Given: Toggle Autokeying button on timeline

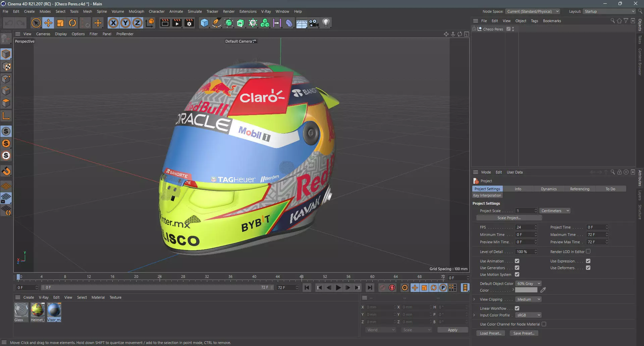Looking at the screenshot, I should 392,288.
